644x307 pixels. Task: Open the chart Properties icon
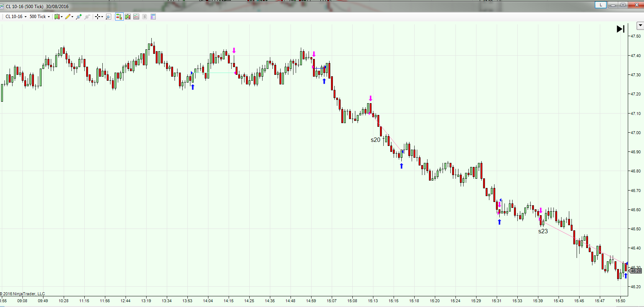point(153,17)
